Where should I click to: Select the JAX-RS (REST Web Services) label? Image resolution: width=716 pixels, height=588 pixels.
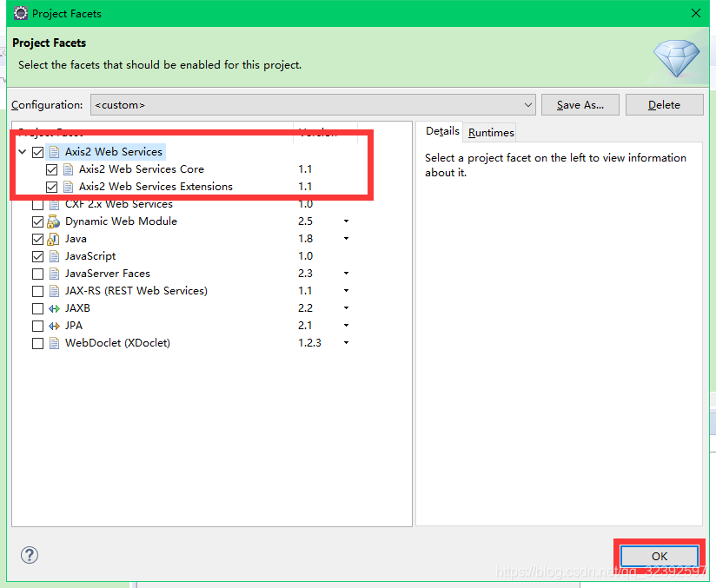136,291
